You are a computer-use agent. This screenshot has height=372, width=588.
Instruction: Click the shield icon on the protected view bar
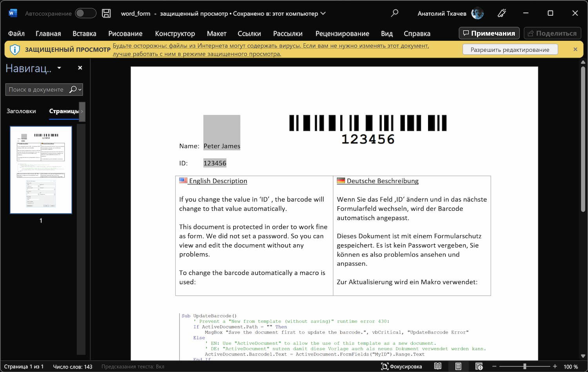pyautogui.click(x=15, y=50)
